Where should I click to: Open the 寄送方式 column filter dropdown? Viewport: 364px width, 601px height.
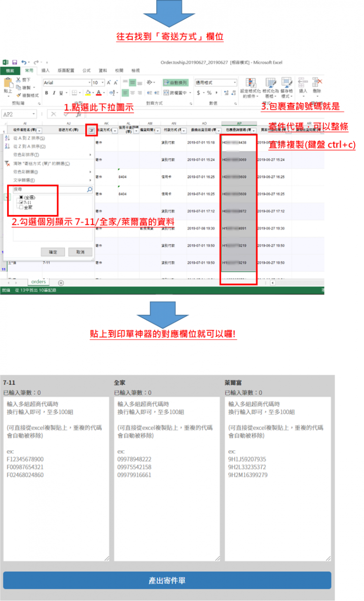tap(91, 131)
